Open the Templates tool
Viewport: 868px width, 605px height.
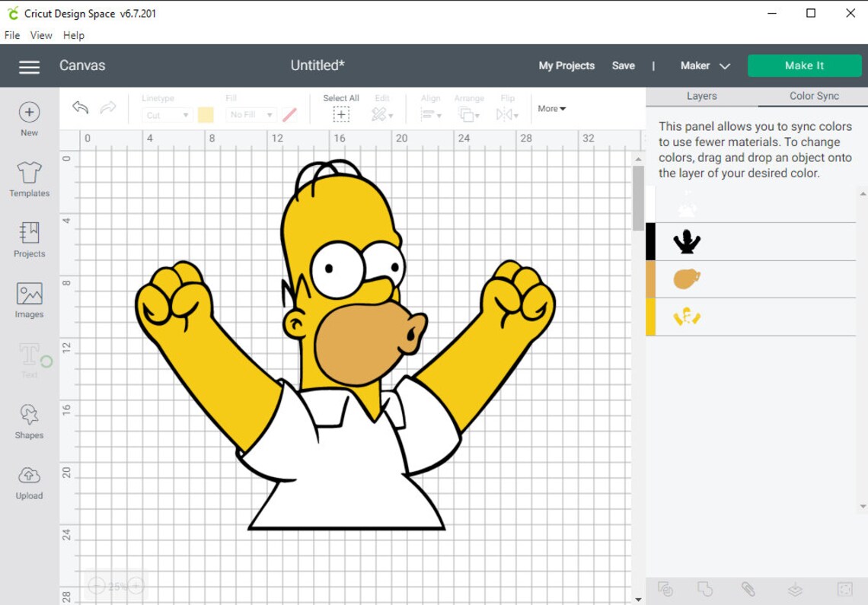click(x=30, y=173)
